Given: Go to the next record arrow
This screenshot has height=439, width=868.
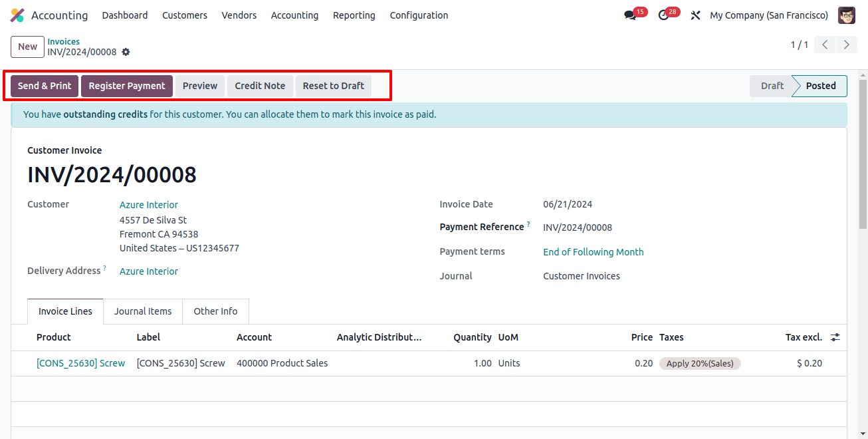Looking at the screenshot, I should 846,45.
